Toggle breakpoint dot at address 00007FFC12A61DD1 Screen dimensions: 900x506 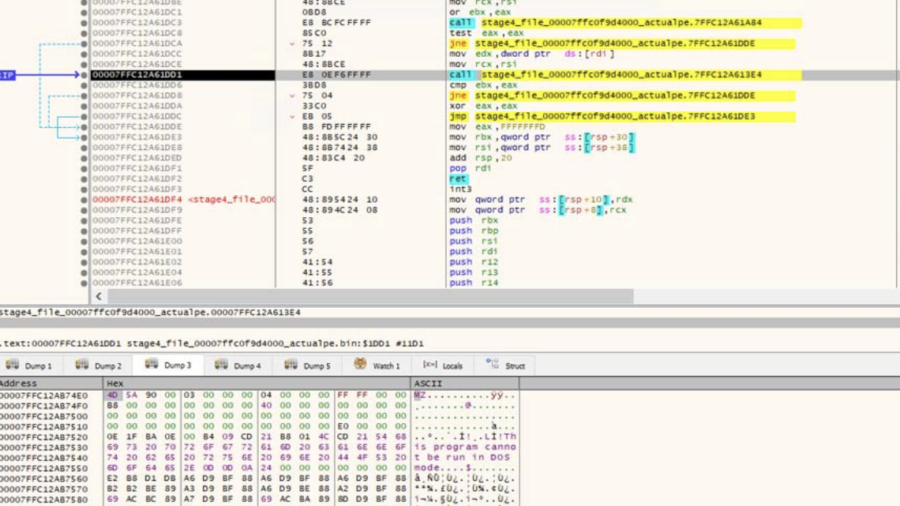point(84,75)
